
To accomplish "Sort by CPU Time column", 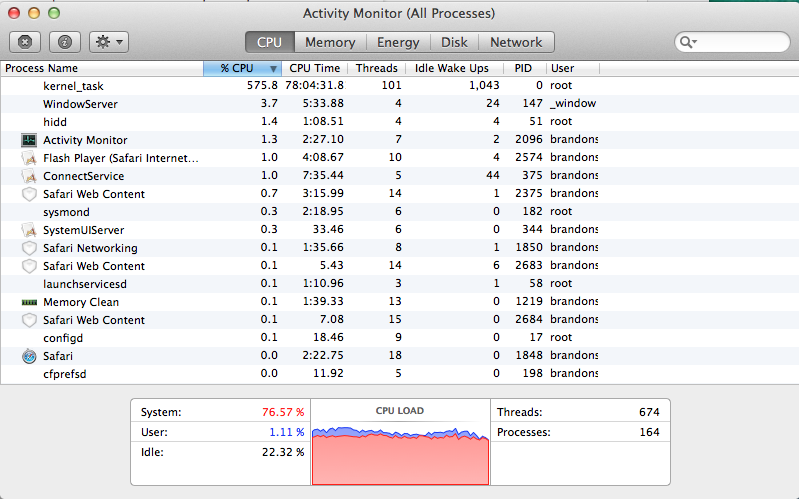I will click(x=314, y=68).
